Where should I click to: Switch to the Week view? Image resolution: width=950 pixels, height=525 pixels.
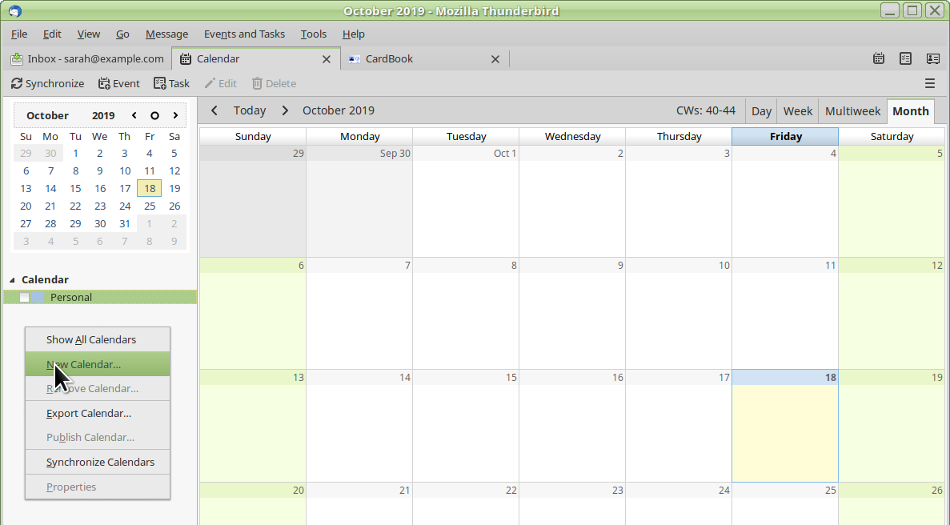(x=797, y=111)
